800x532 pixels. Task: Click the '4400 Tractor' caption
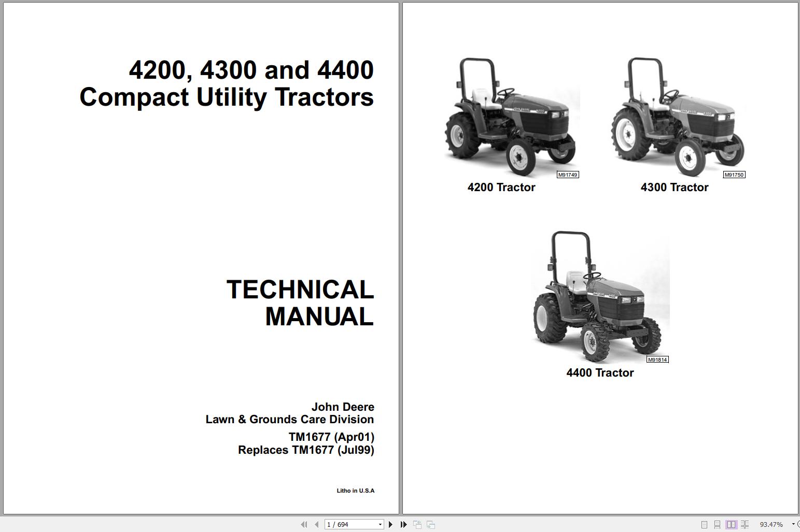[600, 372]
